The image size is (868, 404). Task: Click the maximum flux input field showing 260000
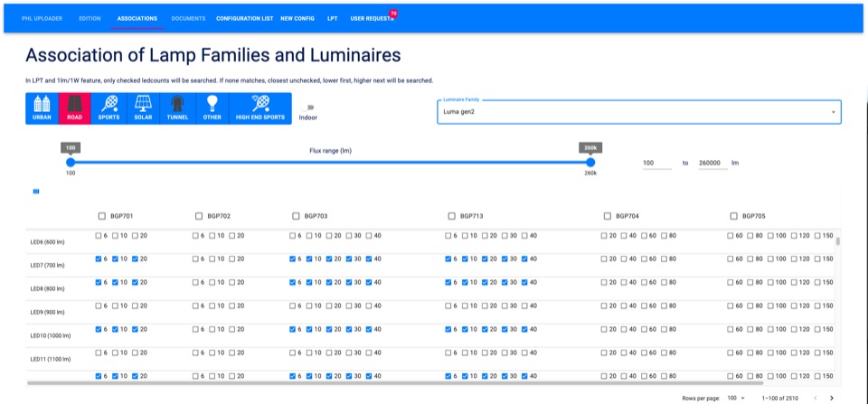pos(713,164)
